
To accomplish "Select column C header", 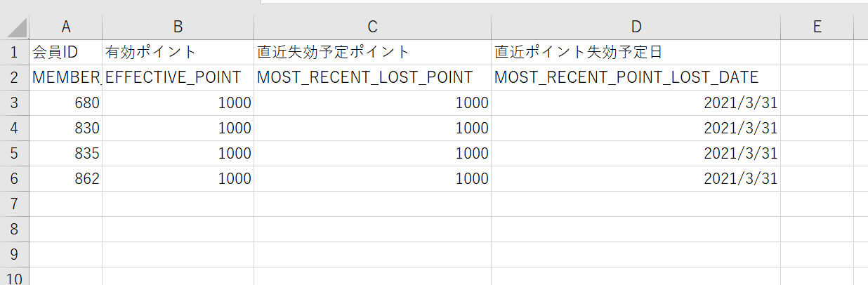I will pos(372,27).
